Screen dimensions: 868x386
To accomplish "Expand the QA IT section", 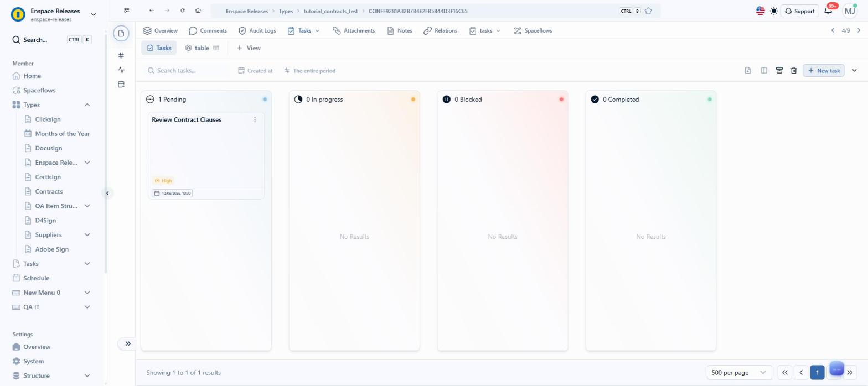I will (87, 307).
